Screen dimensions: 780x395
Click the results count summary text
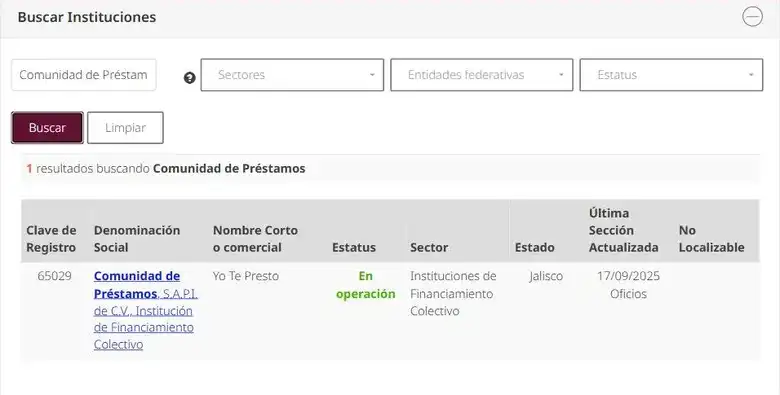click(x=166, y=169)
